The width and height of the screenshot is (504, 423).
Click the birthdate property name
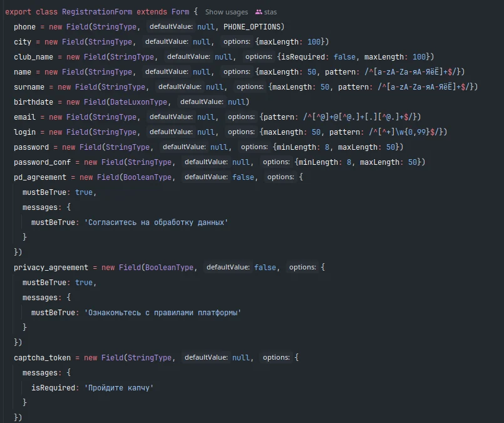coord(33,102)
